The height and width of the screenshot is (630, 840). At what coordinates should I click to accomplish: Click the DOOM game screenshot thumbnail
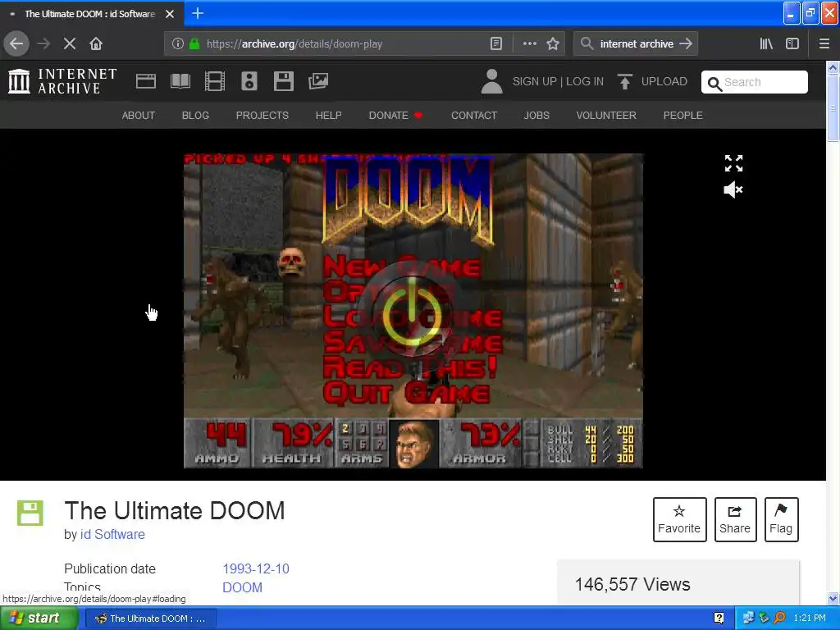[413, 311]
